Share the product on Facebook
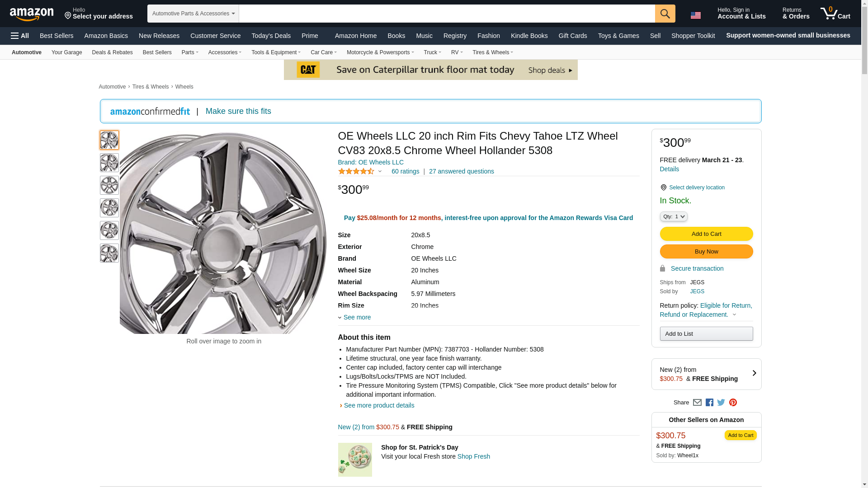 [709, 403]
